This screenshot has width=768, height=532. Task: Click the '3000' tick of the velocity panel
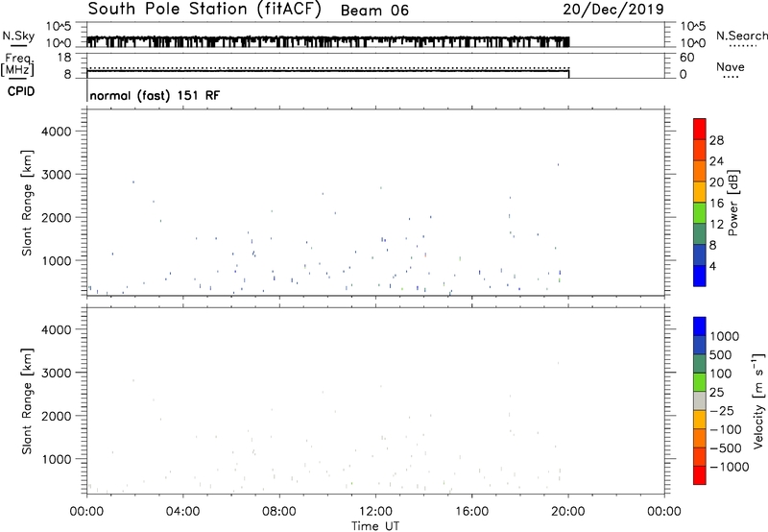click(x=57, y=373)
